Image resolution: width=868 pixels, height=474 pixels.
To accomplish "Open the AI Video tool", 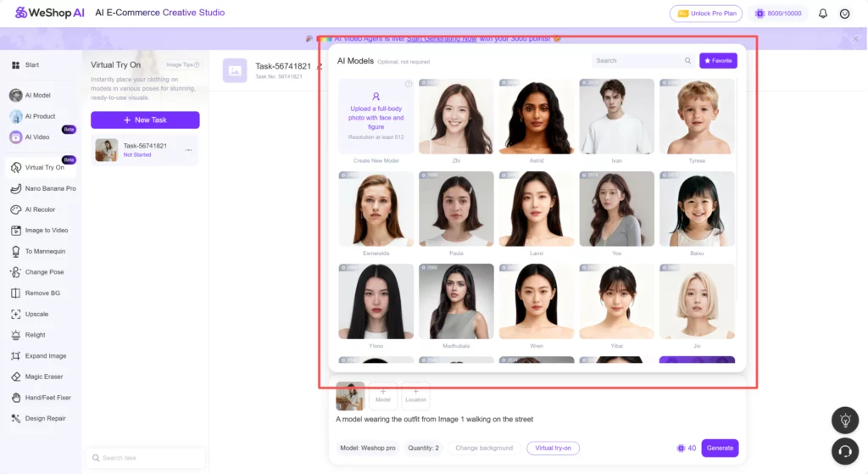I will tap(30, 137).
